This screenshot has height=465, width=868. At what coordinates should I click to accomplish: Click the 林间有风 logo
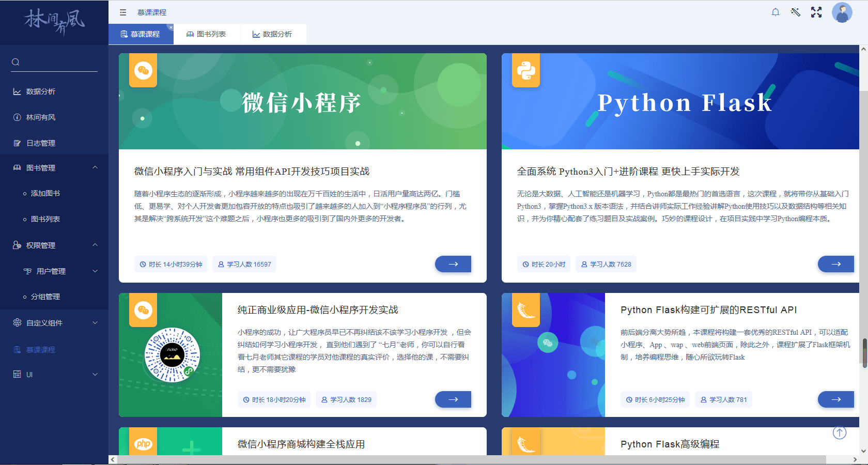click(x=54, y=22)
